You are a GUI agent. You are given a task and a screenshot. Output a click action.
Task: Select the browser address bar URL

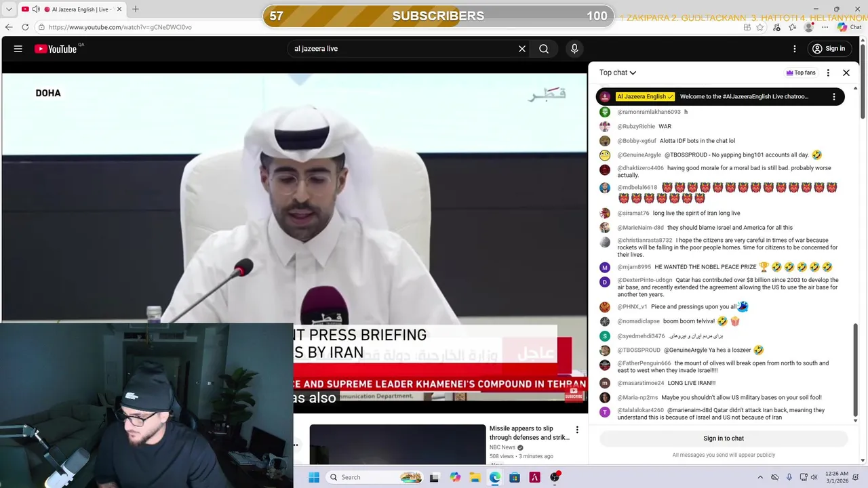(120, 27)
